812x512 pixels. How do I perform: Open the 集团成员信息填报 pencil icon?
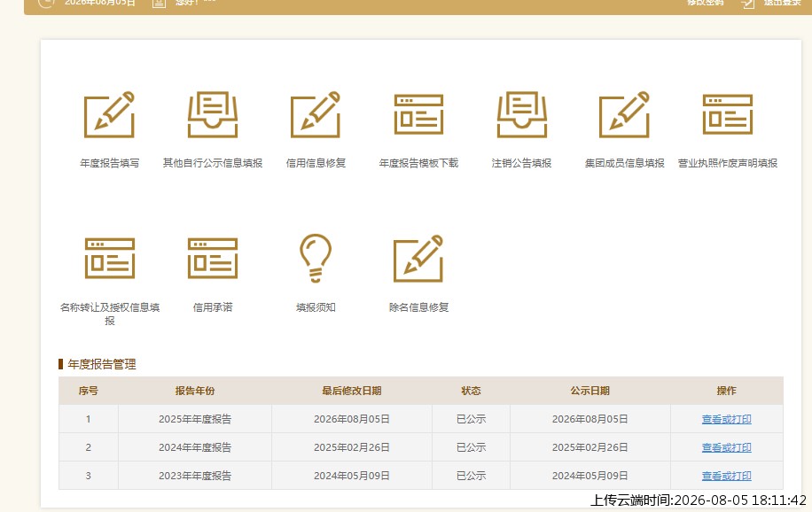click(x=625, y=114)
